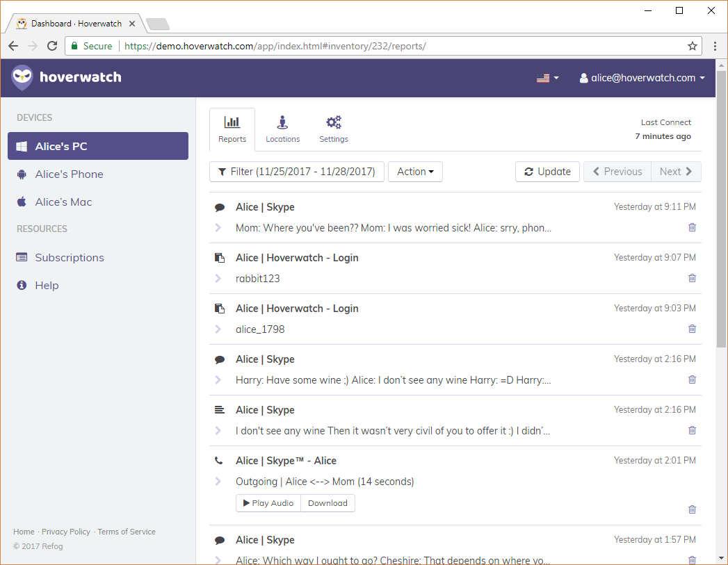Expand the Harry wine chat entry

[218, 380]
